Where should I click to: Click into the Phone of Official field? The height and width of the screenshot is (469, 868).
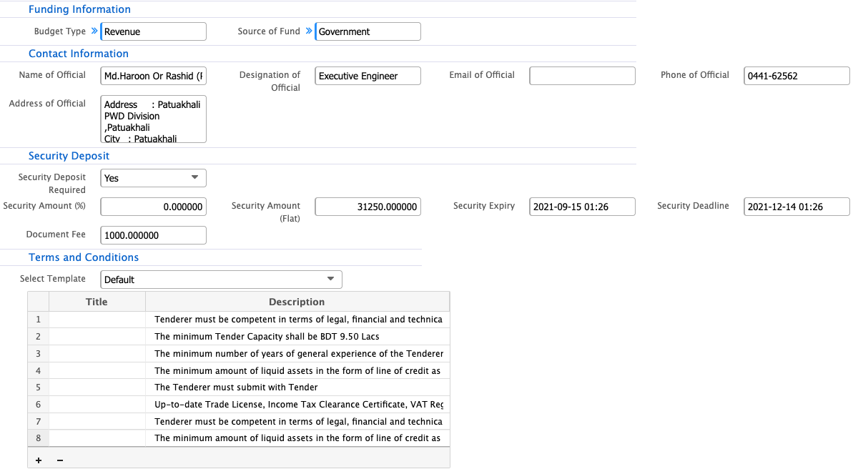(x=797, y=76)
